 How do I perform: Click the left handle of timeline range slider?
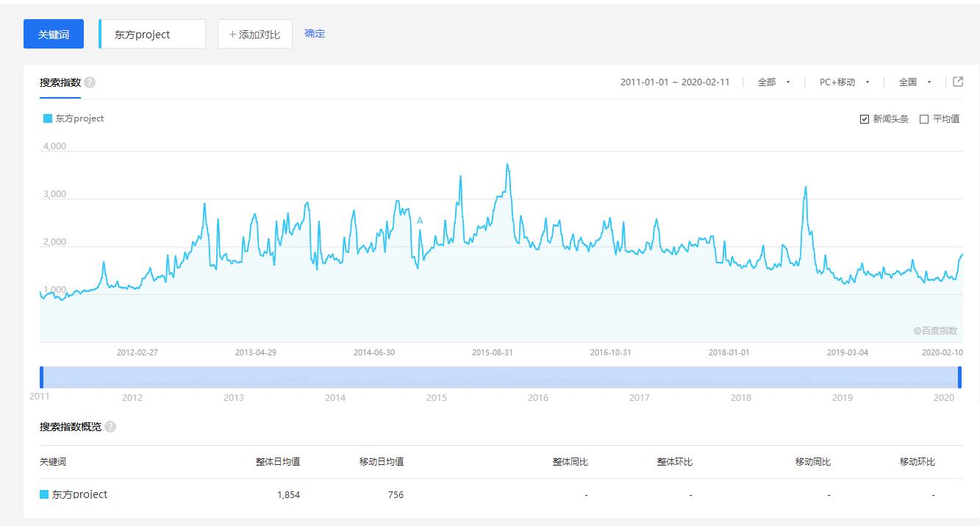[42, 377]
